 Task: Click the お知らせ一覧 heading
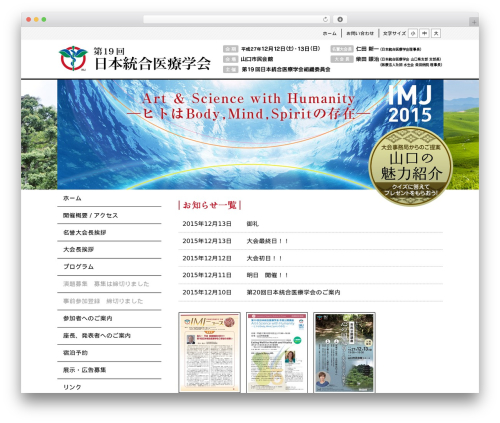[x=210, y=205]
